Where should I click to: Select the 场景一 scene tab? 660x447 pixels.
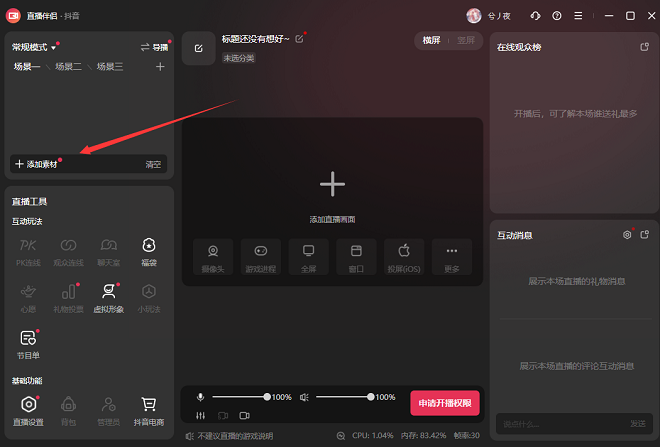tap(27, 67)
